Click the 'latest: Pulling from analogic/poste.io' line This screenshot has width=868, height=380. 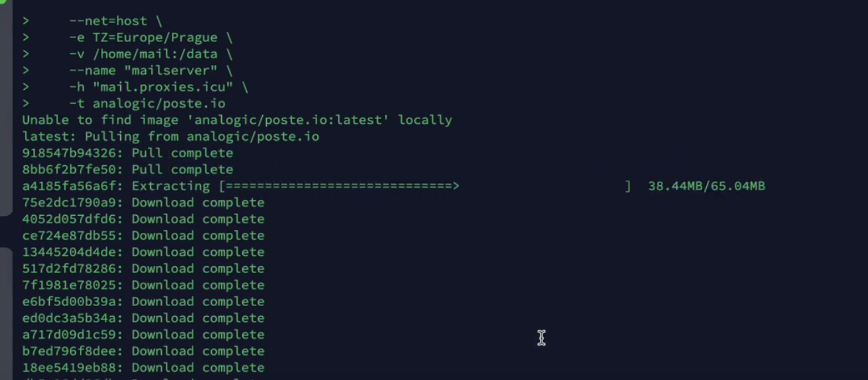(171, 136)
